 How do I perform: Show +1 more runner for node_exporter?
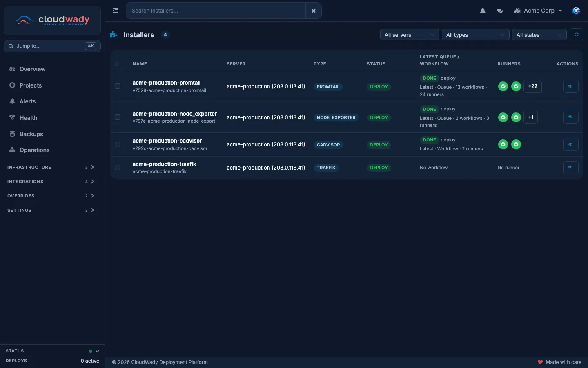tap(531, 117)
